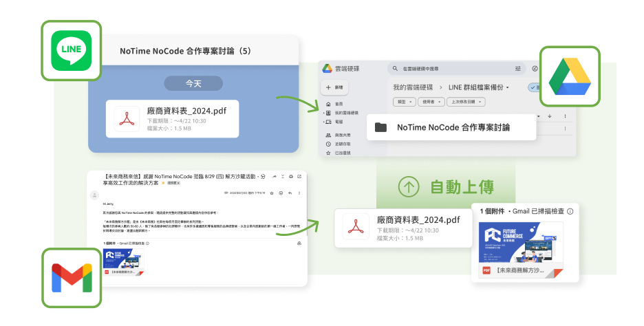Expand the 我的雲端硬碟 tree arrow in Drive sidebar
The width and height of the screenshot is (644, 326).
tap(324, 113)
